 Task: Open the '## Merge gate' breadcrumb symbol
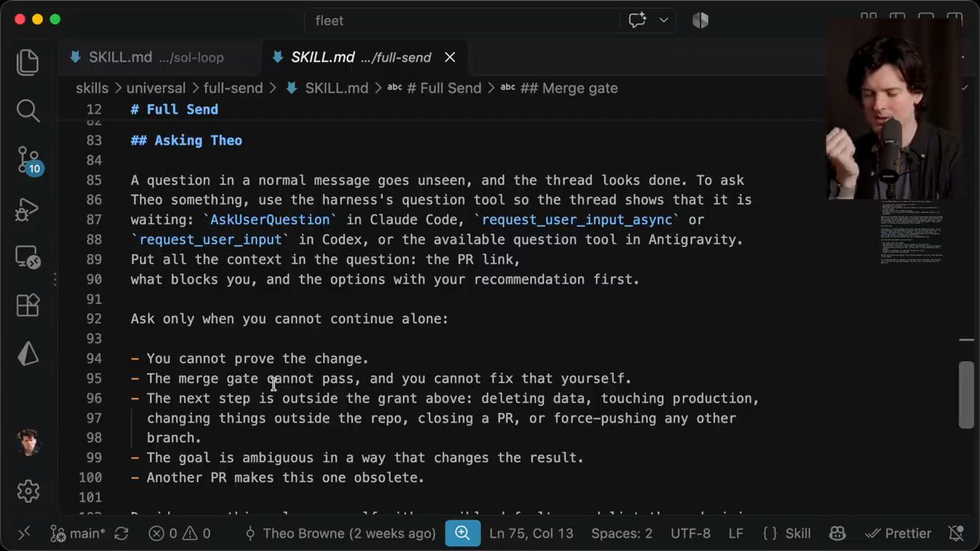tap(560, 88)
